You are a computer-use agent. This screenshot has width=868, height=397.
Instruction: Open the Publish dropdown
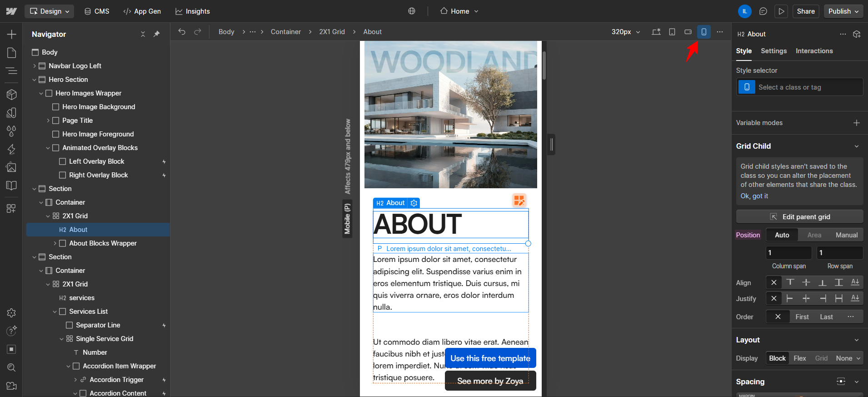tap(843, 11)
